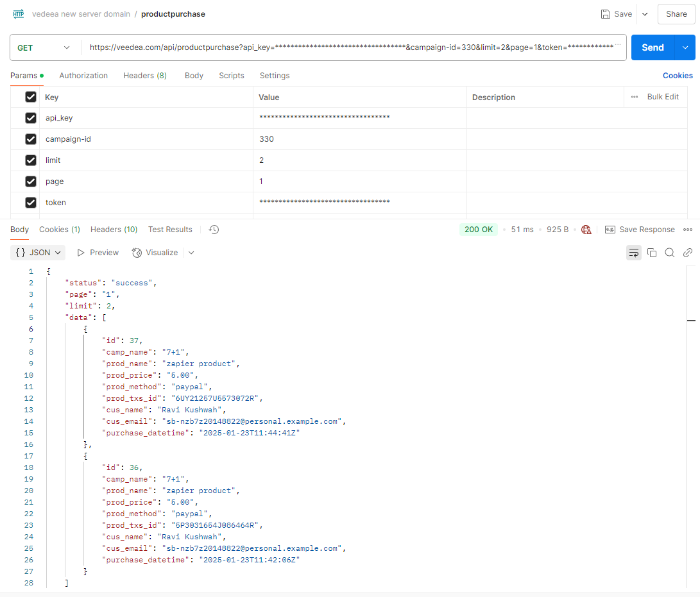Open the Authorization tab
Image resolution: width=700 pixels, height=597 pixels.
tap(83, 76)
